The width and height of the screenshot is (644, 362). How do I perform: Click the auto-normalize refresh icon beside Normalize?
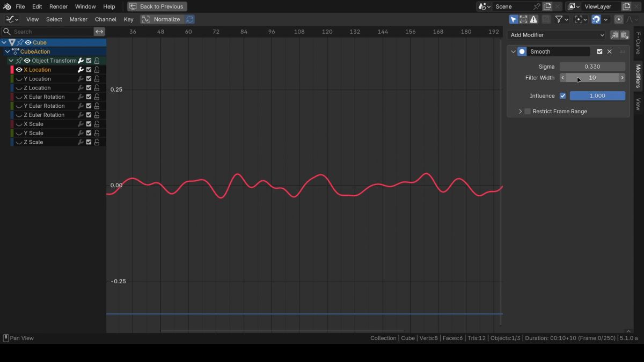190,19
